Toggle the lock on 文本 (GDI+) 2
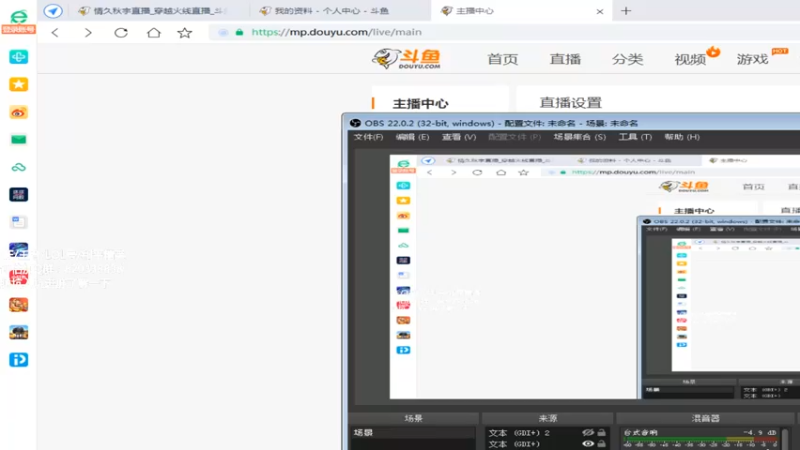Image resolution: width=800 pixels, height=450 pixels. (x=602, y=433)
